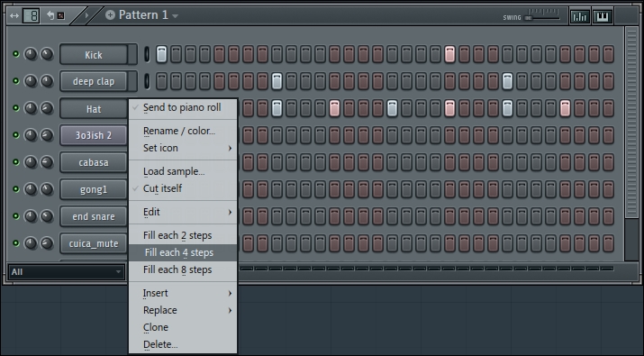This screenshot has width=644, height=356.
Task: Click the 3o3ish 2 channel button
Action: [x=94, y=135]
